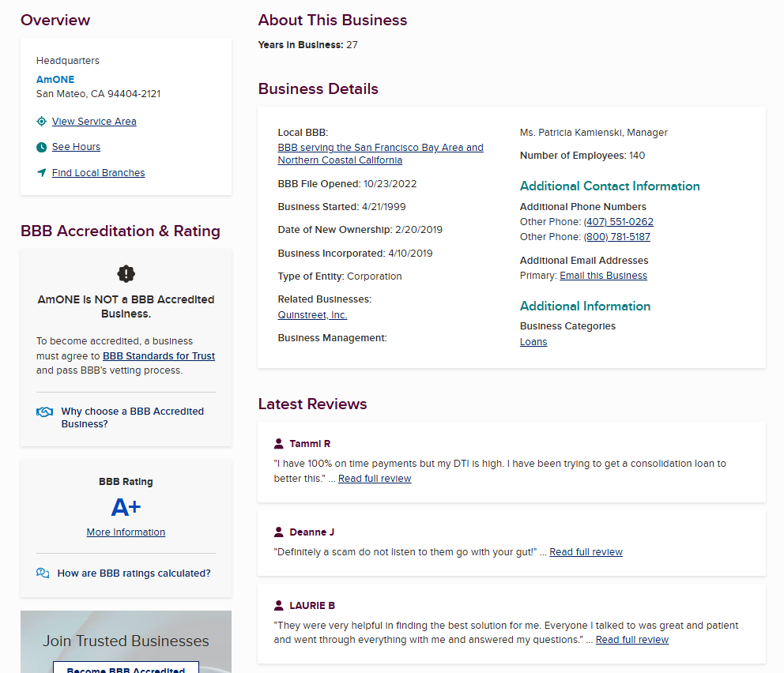784x673 pixels.
Task: Click Why choose a BBB Accredited Business?
Action: tap(133, 418)
